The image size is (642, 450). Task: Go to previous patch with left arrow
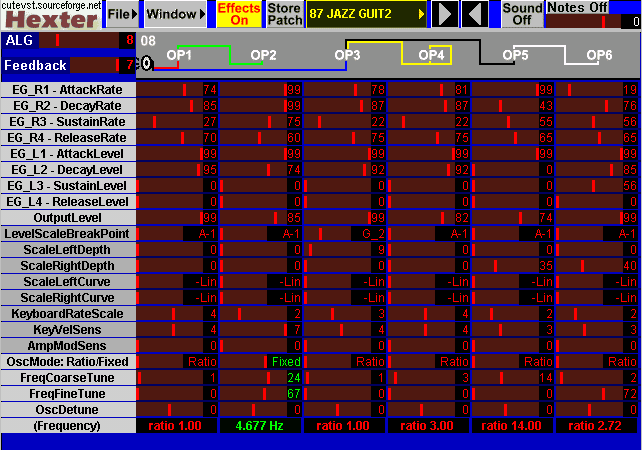pos(475,14)
